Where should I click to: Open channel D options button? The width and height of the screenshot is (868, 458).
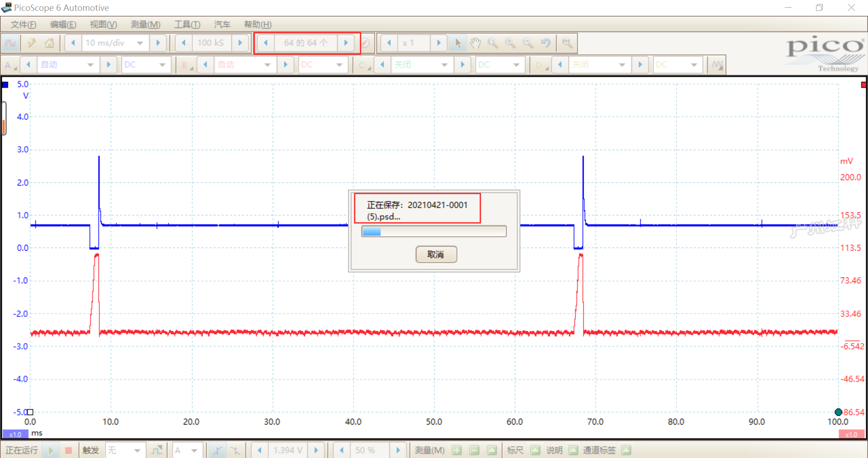(x=541, y=65)
